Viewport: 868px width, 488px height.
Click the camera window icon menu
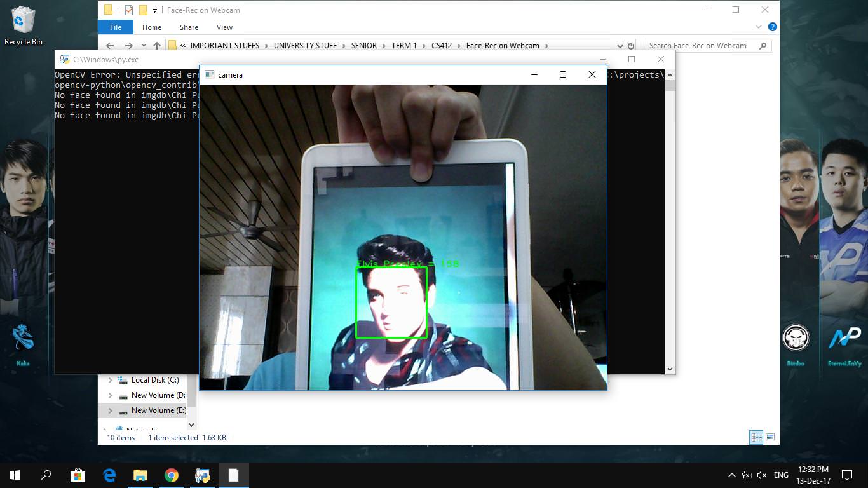click(209, 74)
